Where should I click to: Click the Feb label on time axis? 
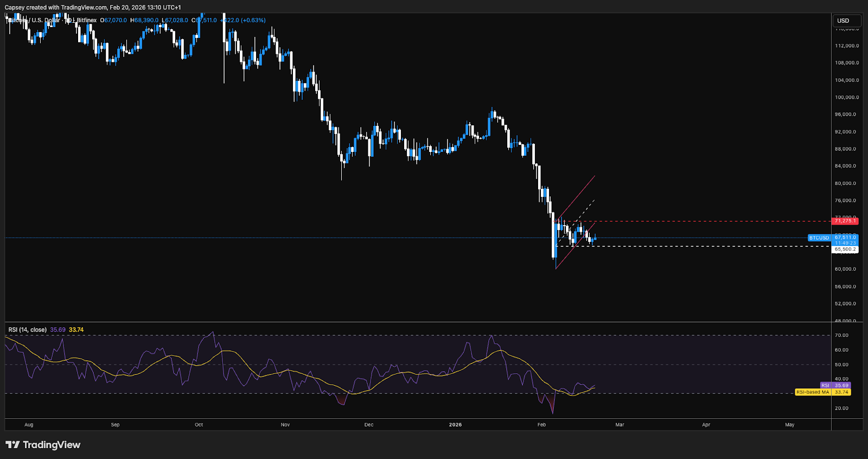coord(541,425)
